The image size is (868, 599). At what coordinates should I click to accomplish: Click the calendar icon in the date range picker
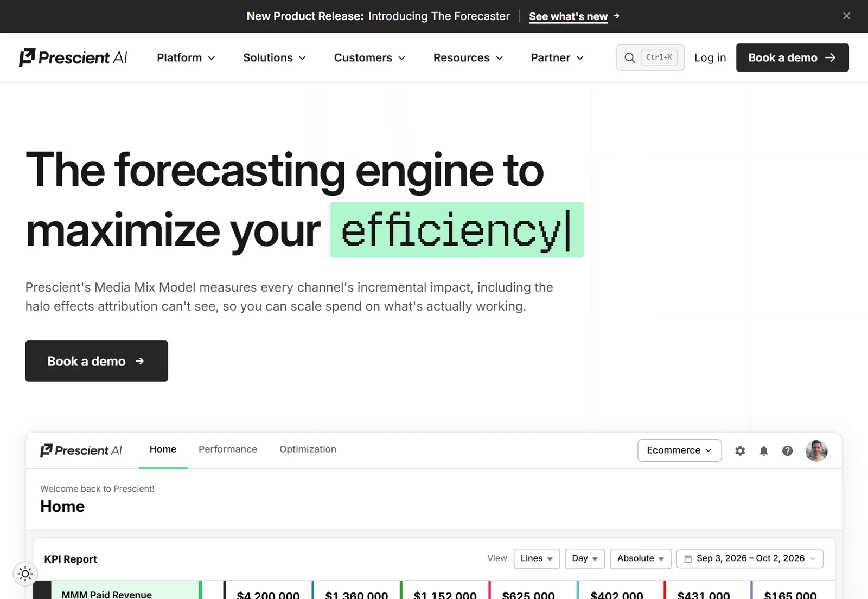pos(688,558)
